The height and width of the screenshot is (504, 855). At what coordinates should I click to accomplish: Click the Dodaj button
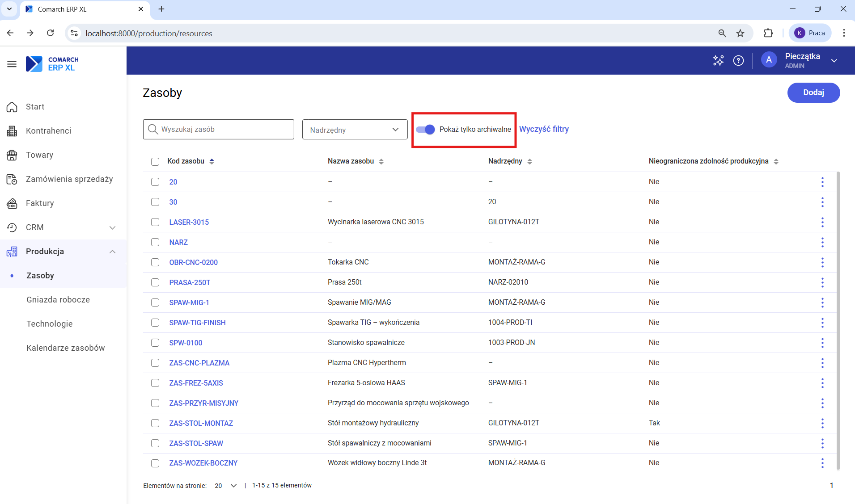813,92
